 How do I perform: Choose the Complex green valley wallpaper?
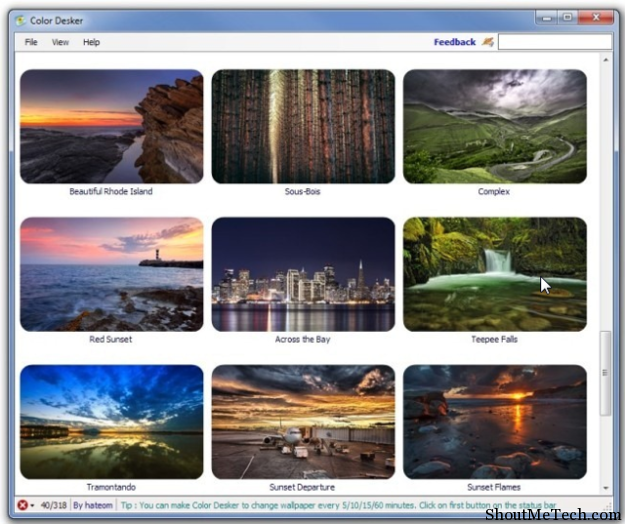(494, 127)
